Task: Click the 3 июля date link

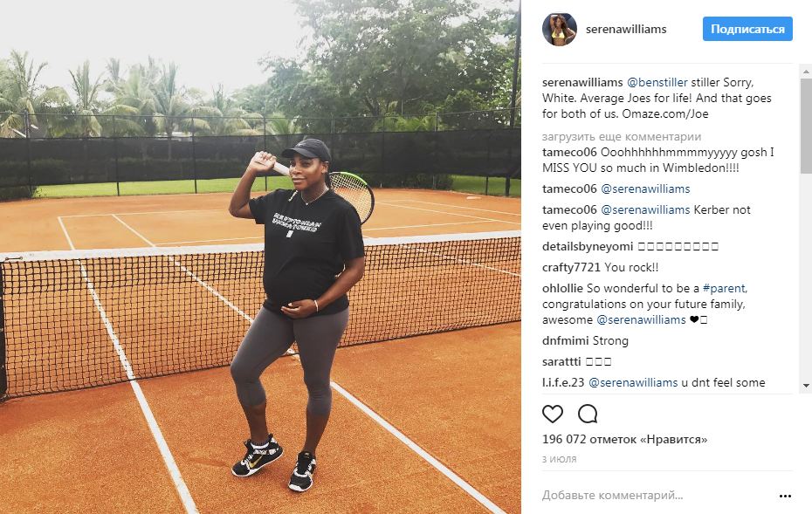Action: (x=560, y=459)
